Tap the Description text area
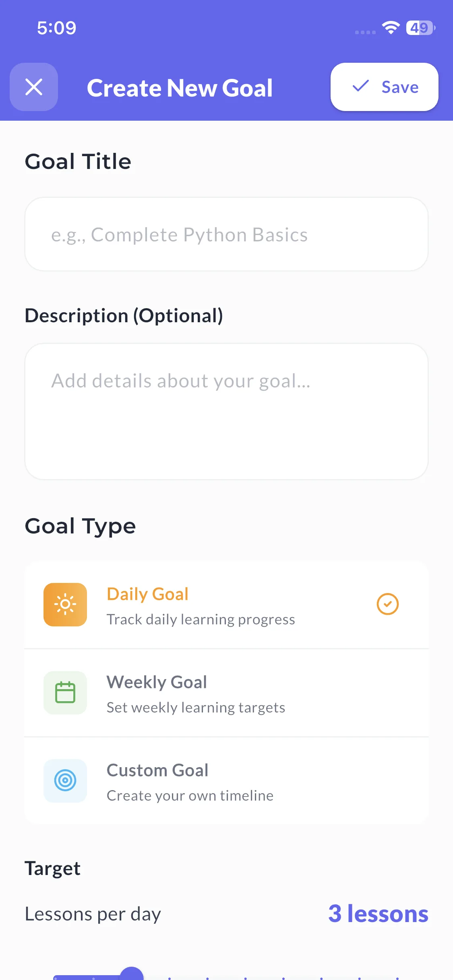Viewport: 453px width, 980px height. pos(226,411)
